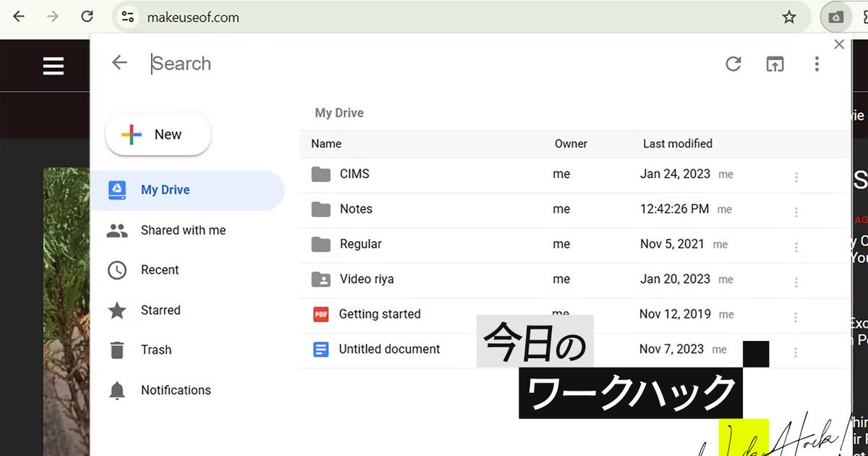This screenshot has height=456, width=868.
Task: Click the Drive extension icon in toolbar
Action: pos(835,17)
